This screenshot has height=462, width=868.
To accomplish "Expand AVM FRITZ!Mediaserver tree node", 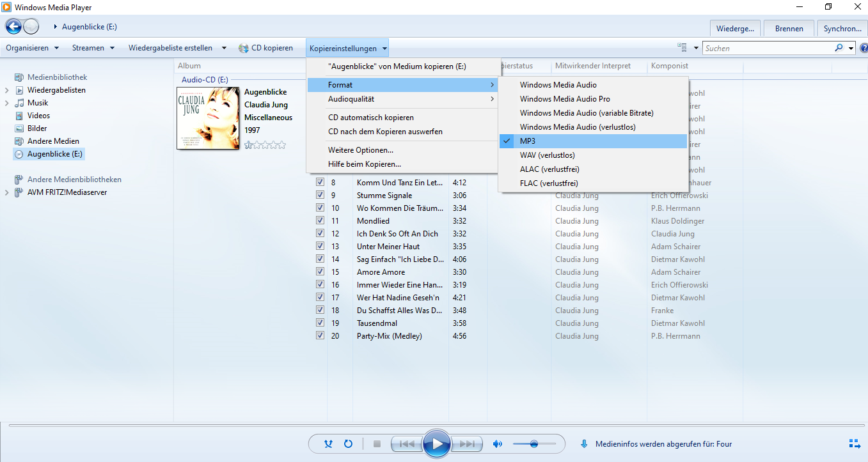I will point(7,192).
